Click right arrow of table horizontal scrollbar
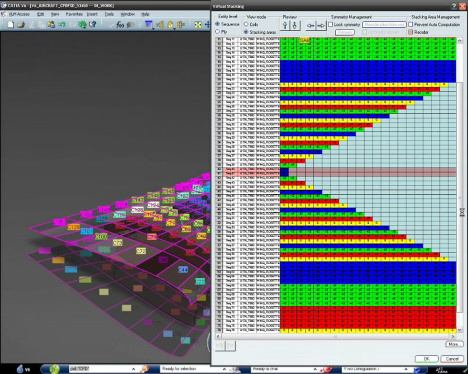The width and height of the screenshot is (468, 374). tap(453, 336)
